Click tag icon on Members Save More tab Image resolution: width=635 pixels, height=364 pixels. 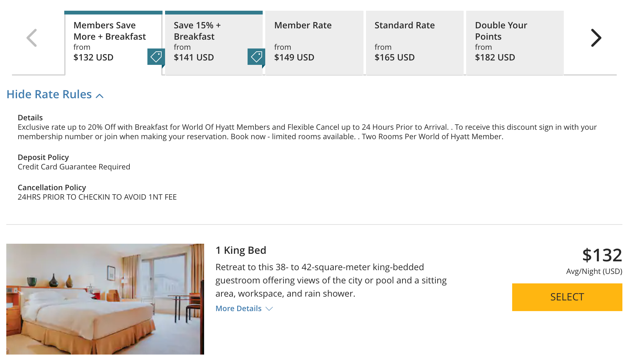[156, 57]
